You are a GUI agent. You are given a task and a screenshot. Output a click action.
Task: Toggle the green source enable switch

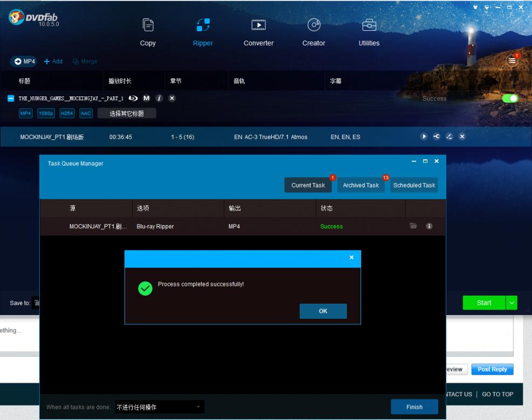(509, 99)
